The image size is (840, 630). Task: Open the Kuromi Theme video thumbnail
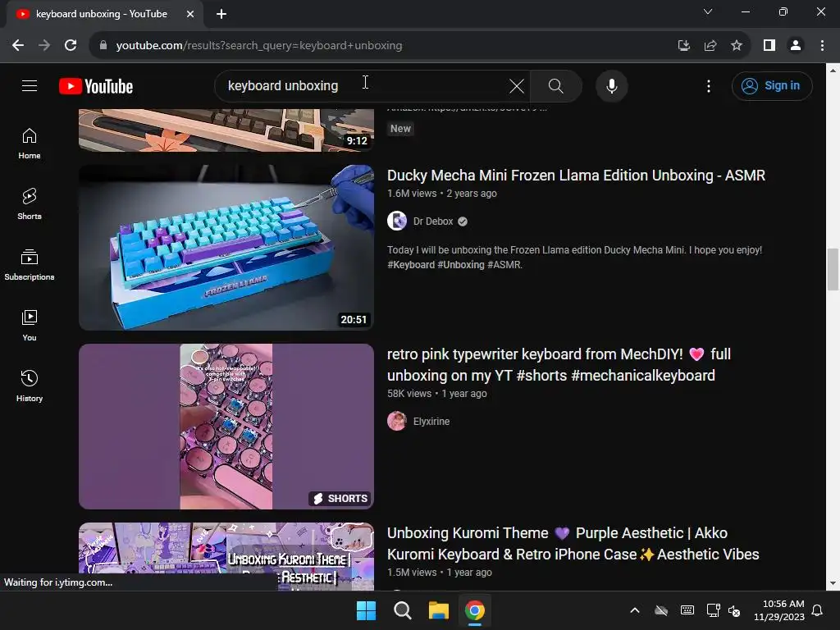pos(226,556)
